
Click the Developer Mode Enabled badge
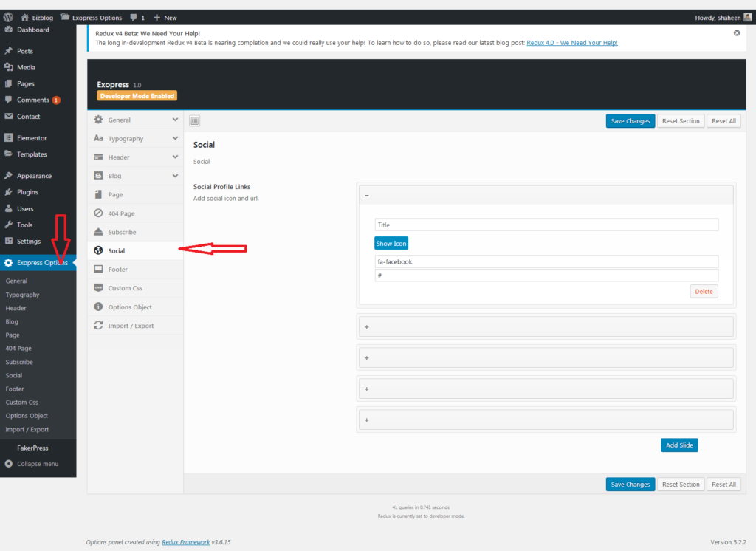[137, 96]
